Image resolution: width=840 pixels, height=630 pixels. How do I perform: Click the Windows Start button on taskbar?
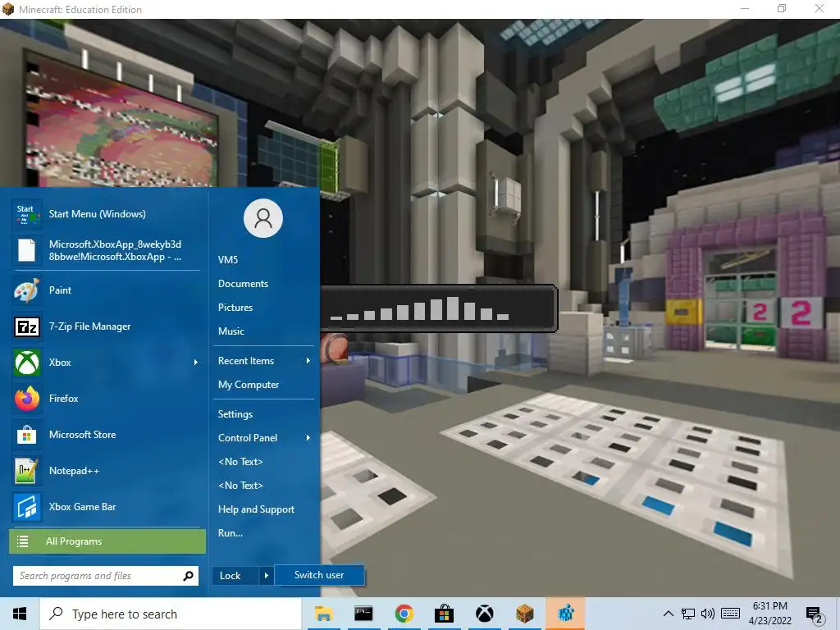pyautogui.click(x=20, y=614)
